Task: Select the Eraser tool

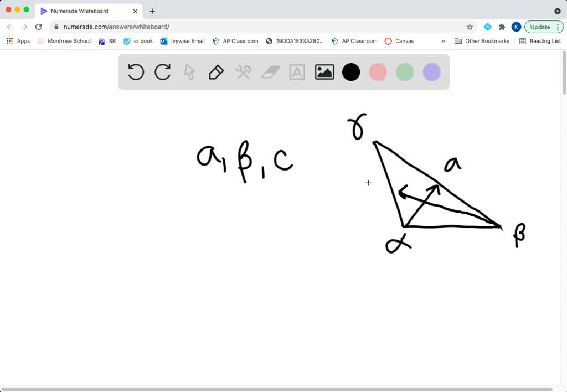Action: tap(270, 72)
